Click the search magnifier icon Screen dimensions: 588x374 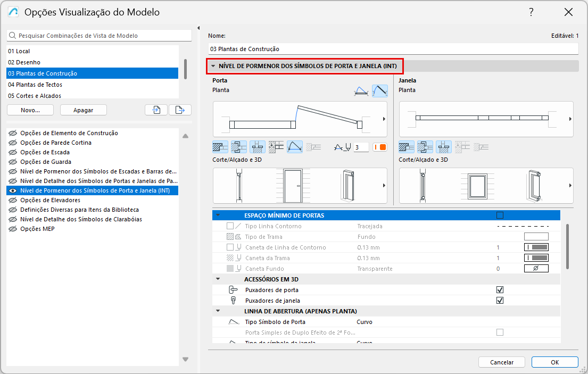pos(12,36)
